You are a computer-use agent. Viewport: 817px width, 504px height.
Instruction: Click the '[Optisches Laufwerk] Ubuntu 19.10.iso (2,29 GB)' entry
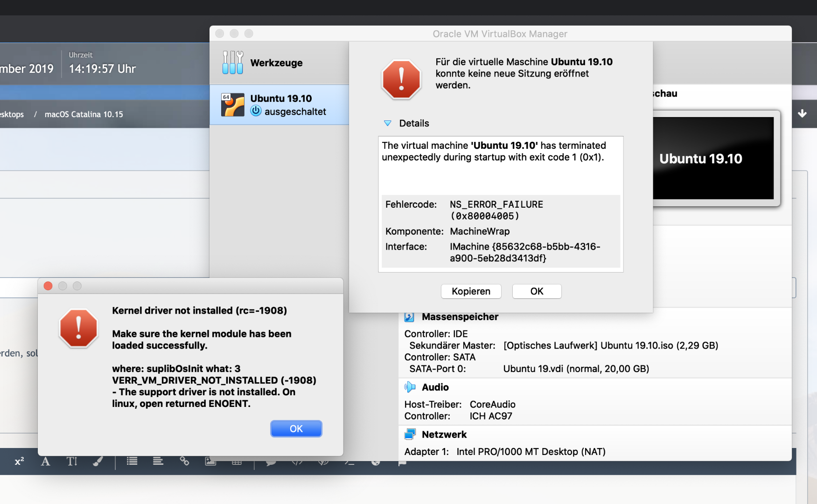(611, 346)
